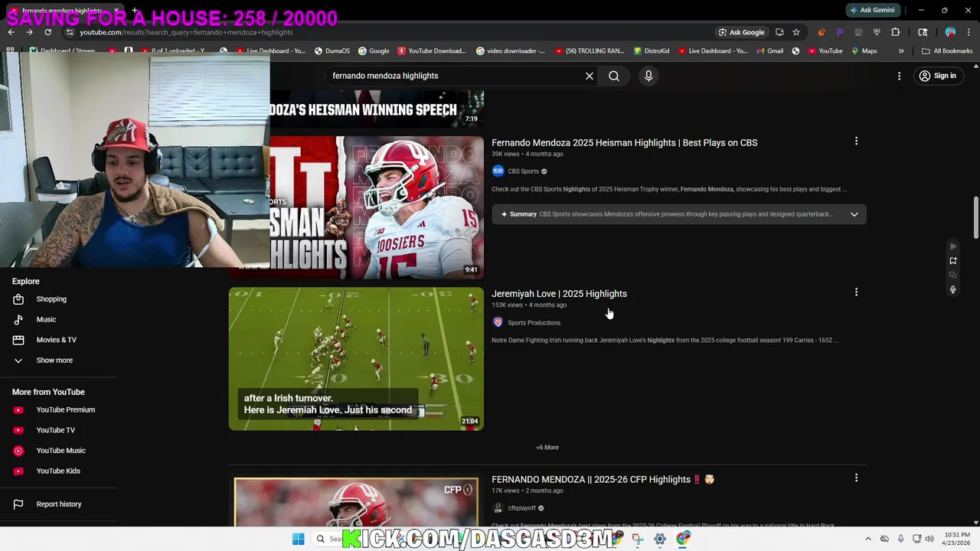The image size is (980, 551).
Task: Open the Windows Start button
Action: coord(298,539)
